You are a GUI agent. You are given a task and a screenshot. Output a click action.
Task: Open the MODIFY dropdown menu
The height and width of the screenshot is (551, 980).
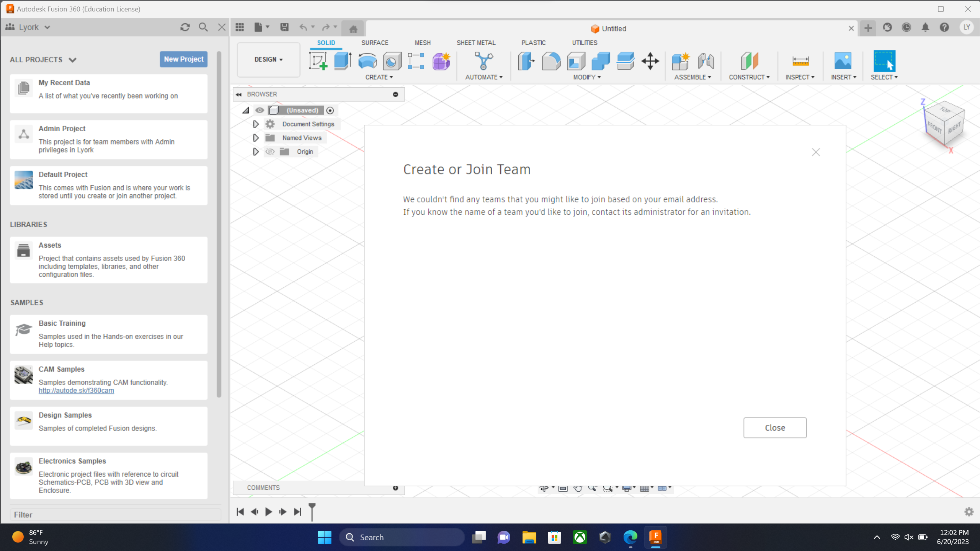[587, 77]
